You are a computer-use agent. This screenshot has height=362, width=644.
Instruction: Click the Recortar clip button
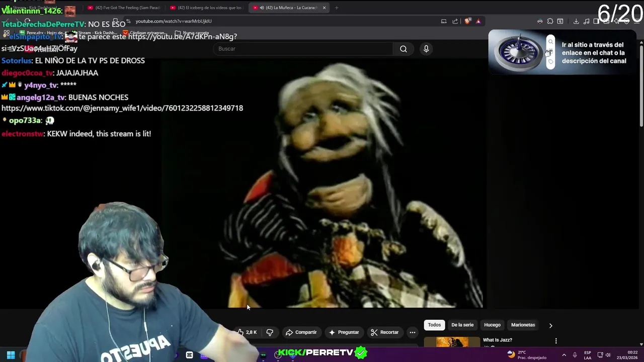click(384, 332)
